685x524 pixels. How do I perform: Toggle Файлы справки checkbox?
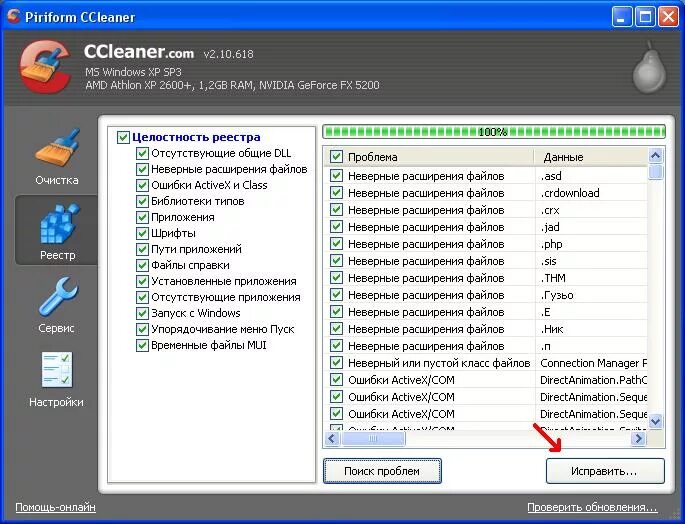click(142, 265)
